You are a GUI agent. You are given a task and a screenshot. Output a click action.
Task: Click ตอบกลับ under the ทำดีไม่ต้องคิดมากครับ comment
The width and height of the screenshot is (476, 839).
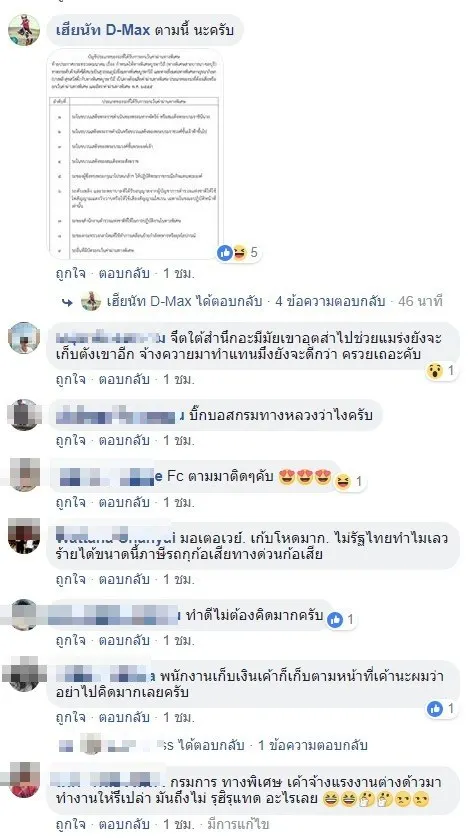(124, 640)
